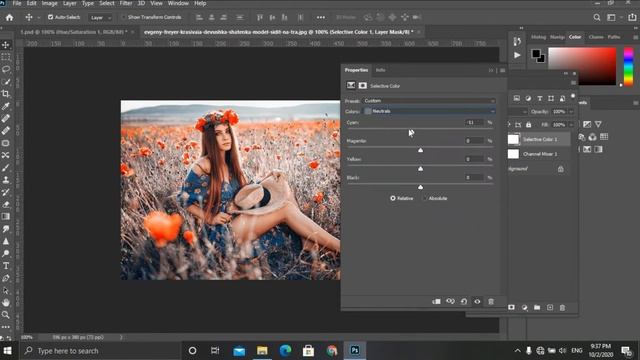Open the Colors Neutrals dropdown
640x360 pixels.
click(430, 111)
